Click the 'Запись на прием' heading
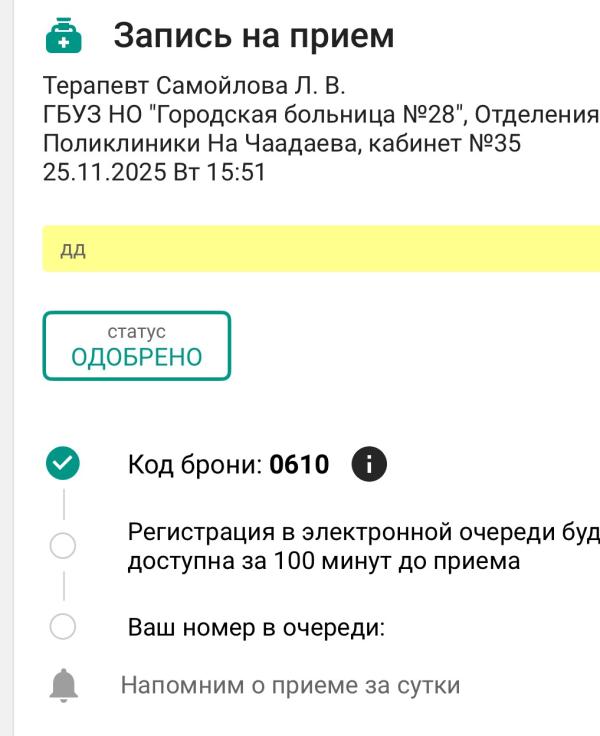Viewport: 600px width, 736px height. [x=254, y=36]
